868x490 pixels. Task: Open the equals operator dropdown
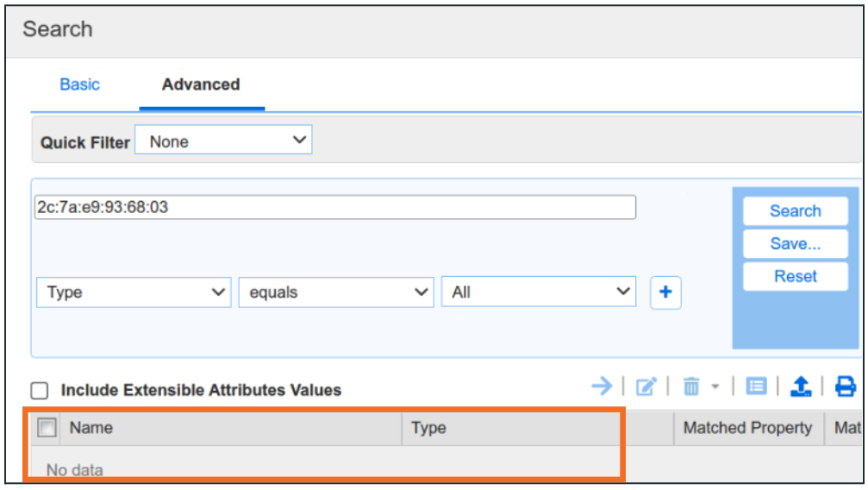[x=335, y=292]
